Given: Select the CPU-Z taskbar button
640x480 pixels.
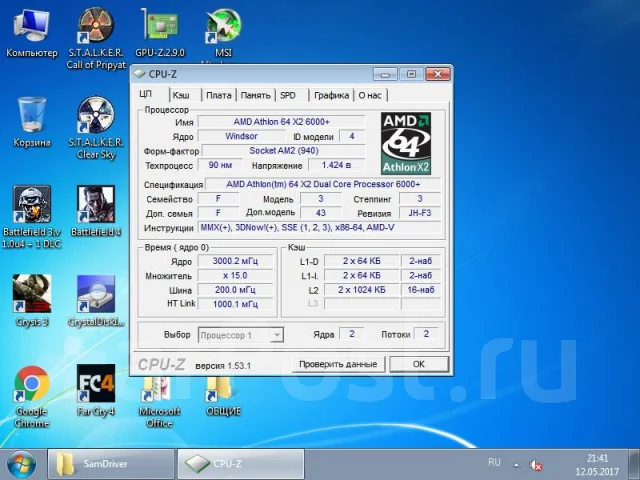Looking at the screenshot, I should [241, 464].
